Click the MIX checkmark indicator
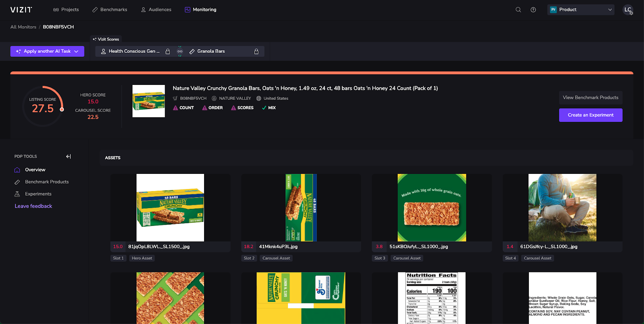 pyautogui.click(x=269, y=108)
